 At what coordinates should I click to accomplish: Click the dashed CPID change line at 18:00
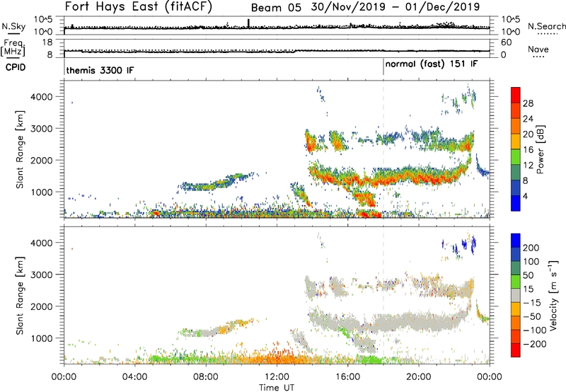tap(383, 149)
